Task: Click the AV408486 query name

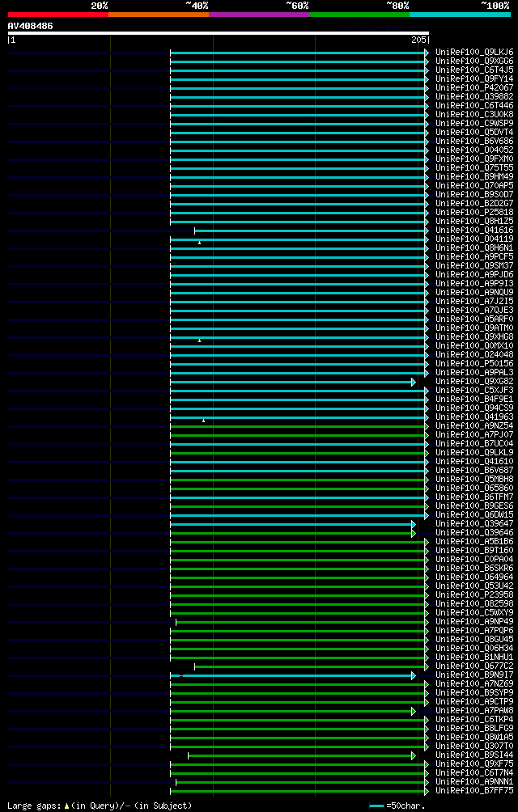Action: [x=30, y=26]
